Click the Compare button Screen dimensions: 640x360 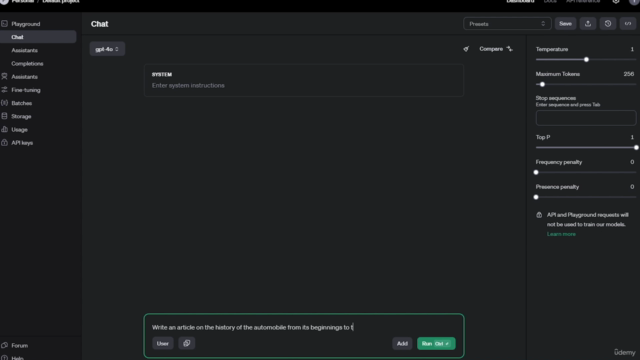496,49
